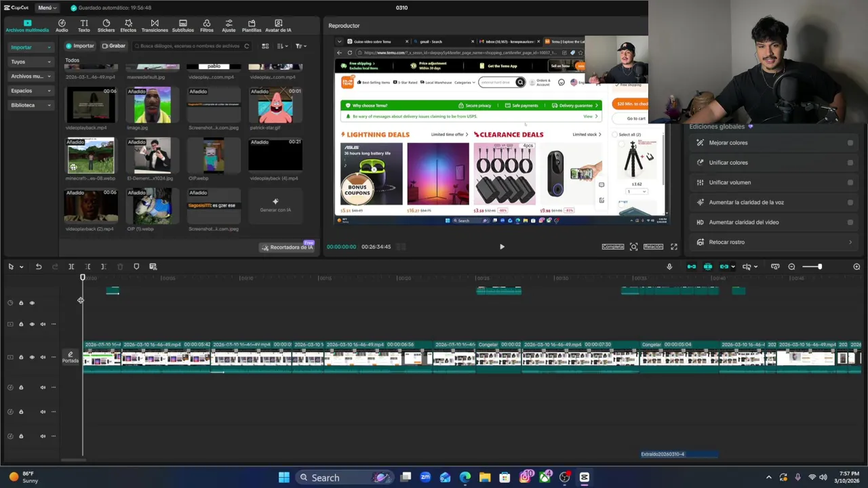Switch to the Transiciones tab
868x488 pixels.
(x=155, y=26)
